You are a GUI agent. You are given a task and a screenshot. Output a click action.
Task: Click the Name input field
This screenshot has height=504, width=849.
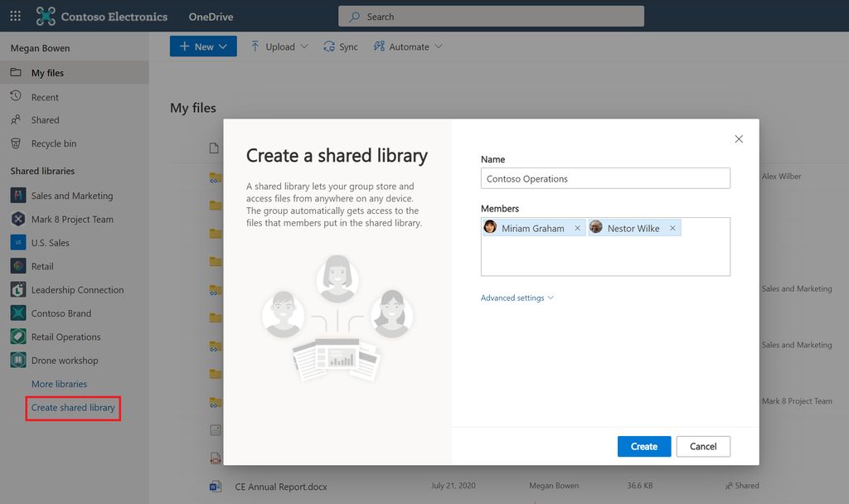pos(605,179)
